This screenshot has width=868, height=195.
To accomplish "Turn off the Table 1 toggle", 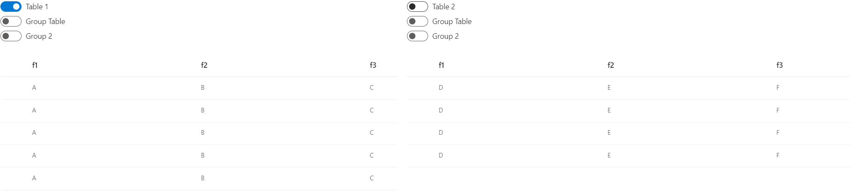I will [11, 7].
